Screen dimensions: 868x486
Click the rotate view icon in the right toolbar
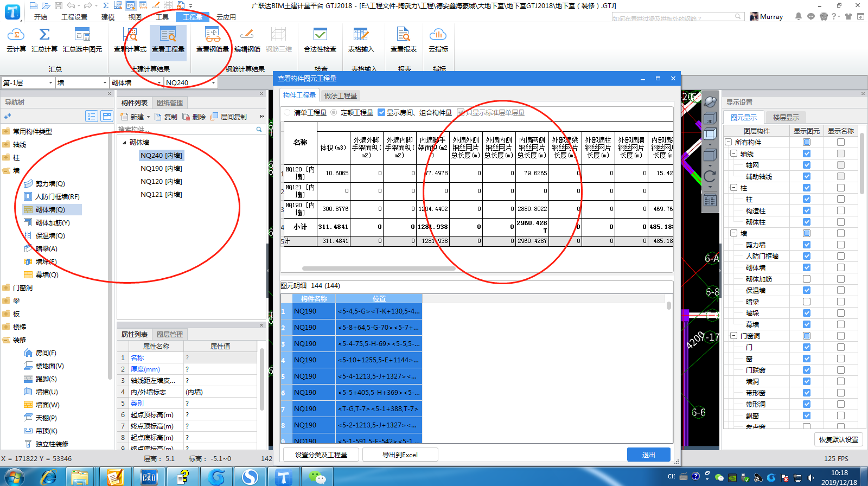pos(710,176)
